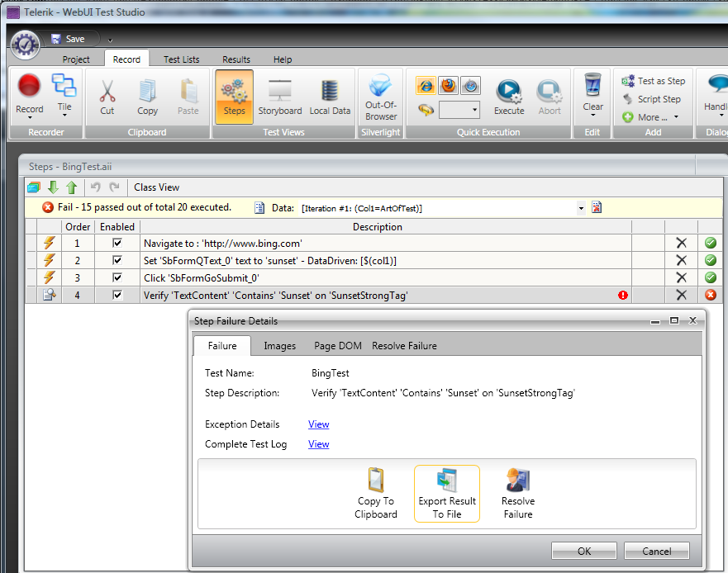View the Complete Test Log link
The image size is (728, 573).
tap(318, 444)
